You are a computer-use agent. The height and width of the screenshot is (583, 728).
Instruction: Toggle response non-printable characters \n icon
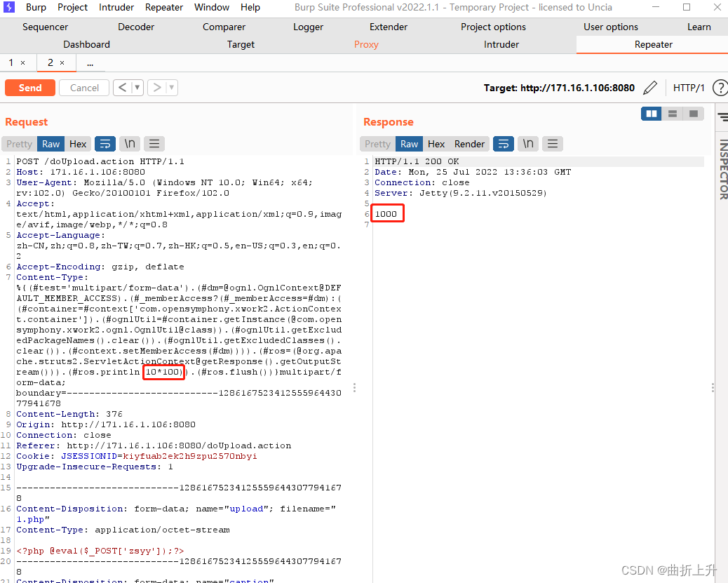click(x=528, y=144)
